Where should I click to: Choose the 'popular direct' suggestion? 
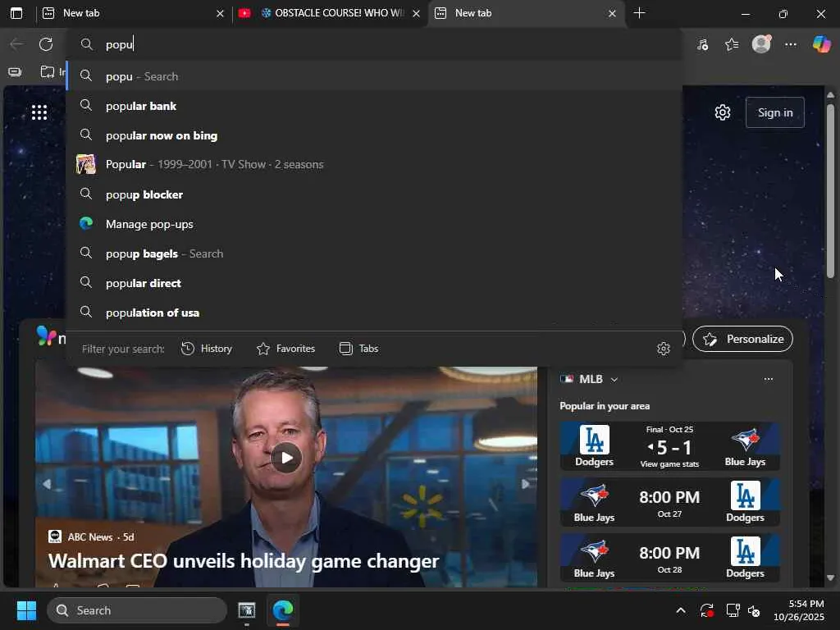pos(374,283)
